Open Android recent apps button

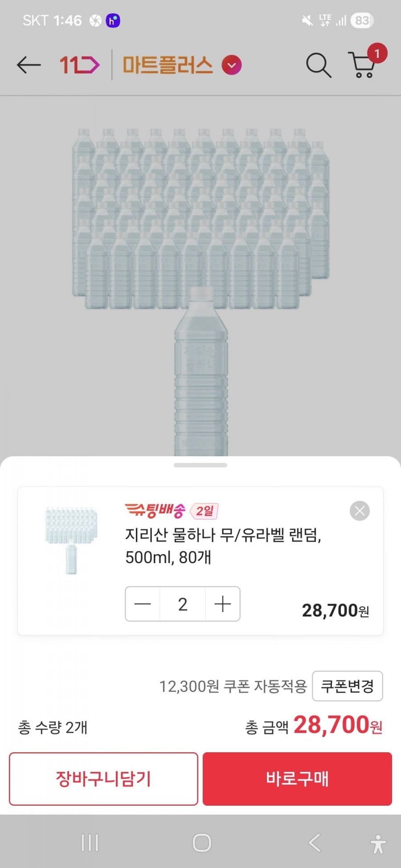90,843
